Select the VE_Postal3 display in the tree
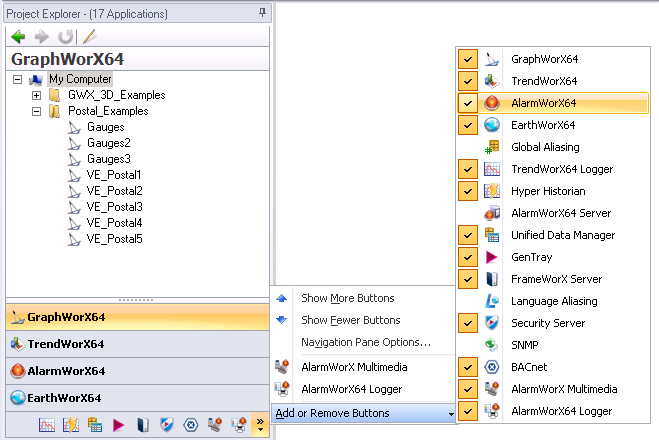This screenshot has width=659, height=440. 114,207
